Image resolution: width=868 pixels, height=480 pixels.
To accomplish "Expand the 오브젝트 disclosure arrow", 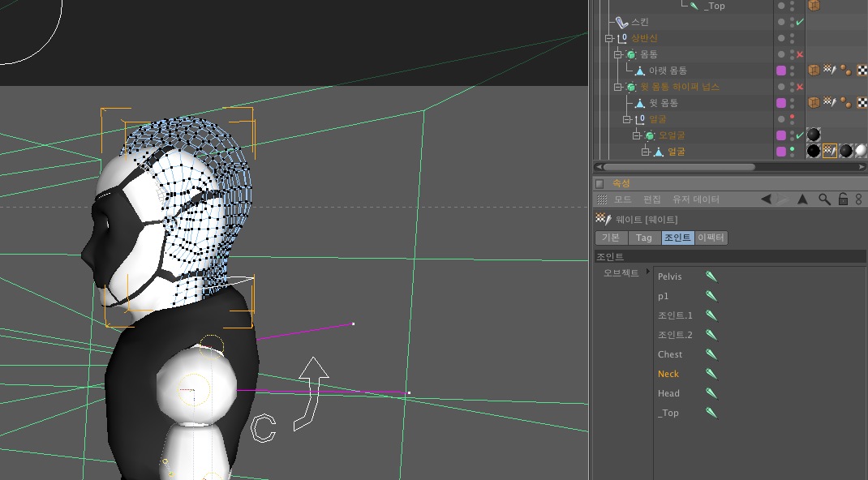I will [647, 271].
